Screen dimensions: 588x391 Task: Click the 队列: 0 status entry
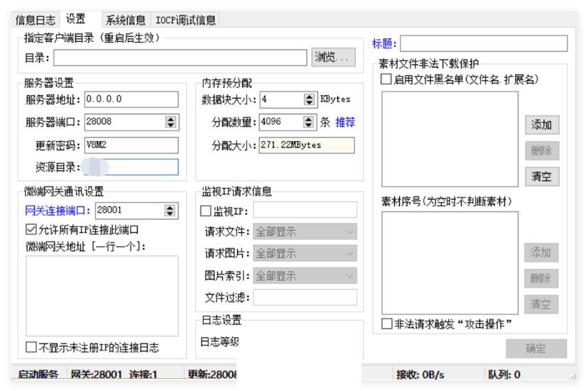click(x=504, y=374)
